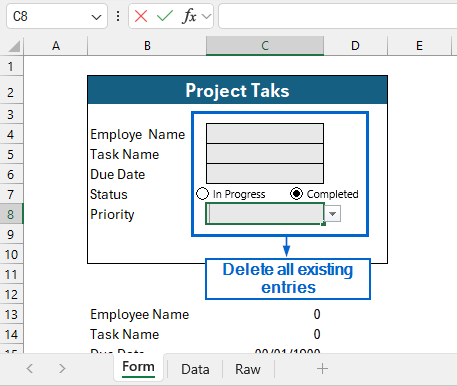The height and width of the screenshot is (386, 457).
Task: Select row 4 header
Action: pos(11,134)
